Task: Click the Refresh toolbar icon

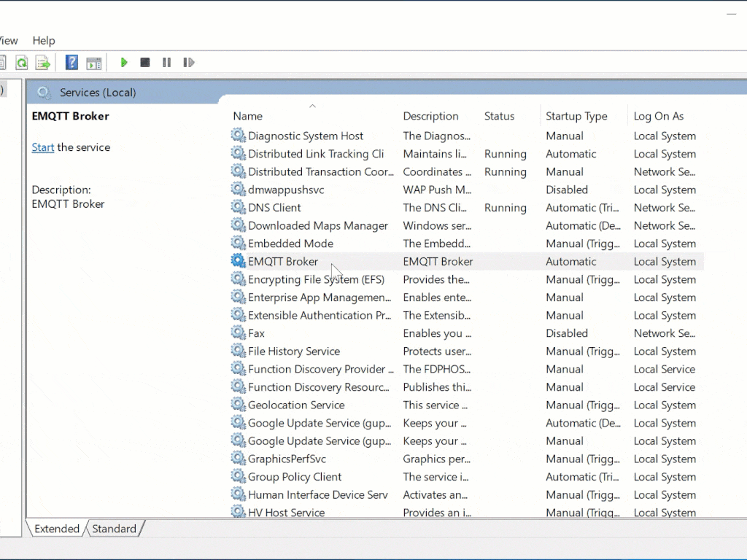Action: pos(21,63)
